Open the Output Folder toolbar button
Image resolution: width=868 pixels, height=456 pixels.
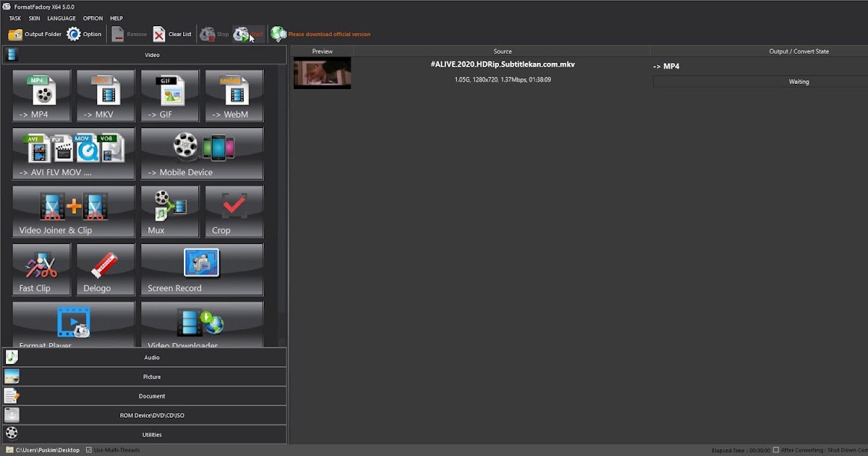35,34
